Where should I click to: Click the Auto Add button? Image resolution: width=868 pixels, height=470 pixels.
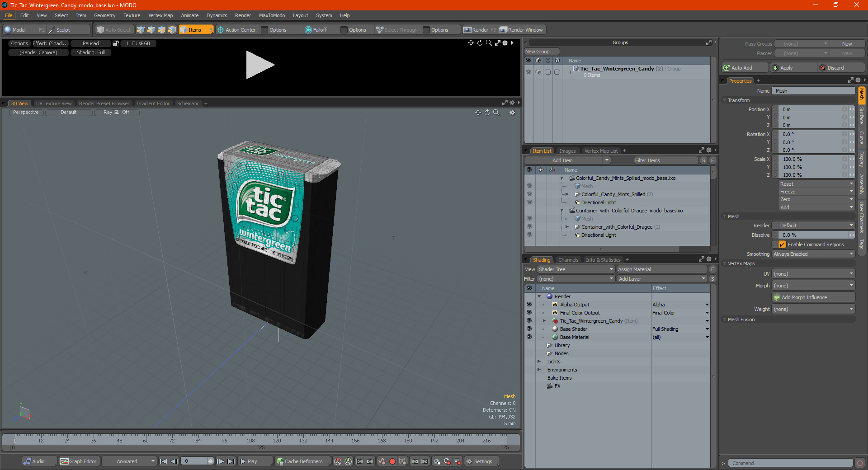745,68
